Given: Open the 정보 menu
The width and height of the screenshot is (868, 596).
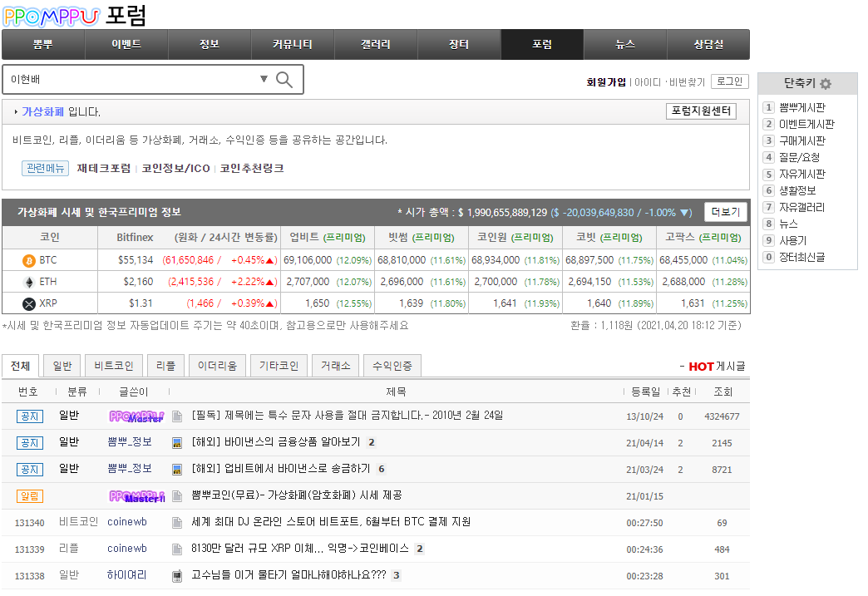Looking at the screenshot, I should click(210, 44).
